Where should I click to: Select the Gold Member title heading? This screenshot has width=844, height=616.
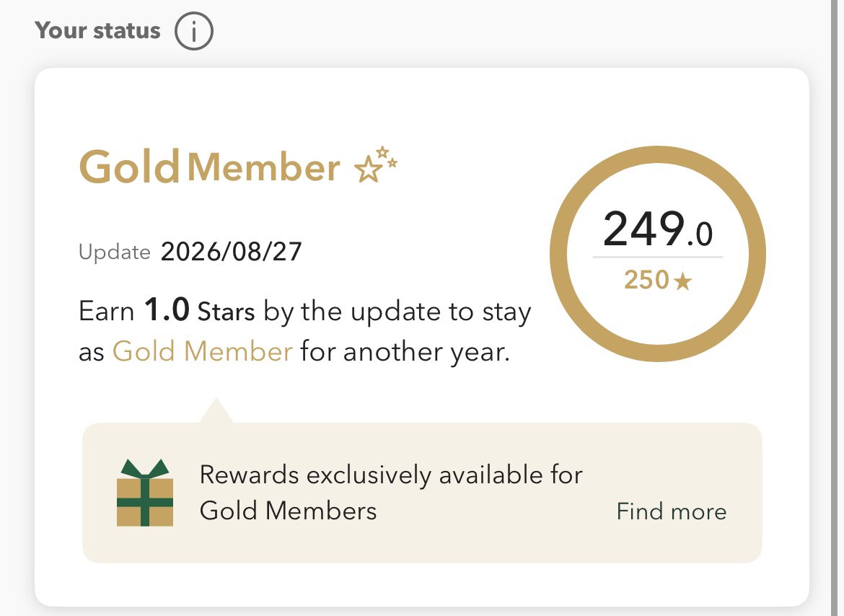209,167
